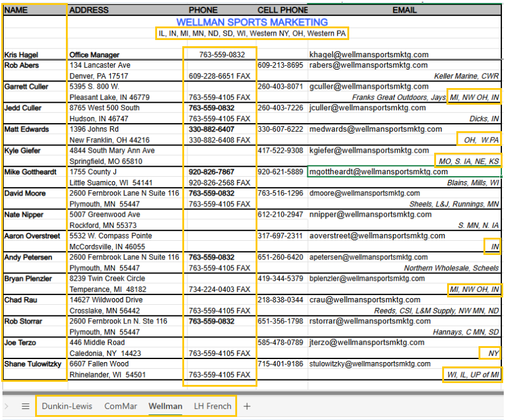This screenshot has width=505, height=420.
Task: Select the EMAIL header cell
Action: pos(405,10)
